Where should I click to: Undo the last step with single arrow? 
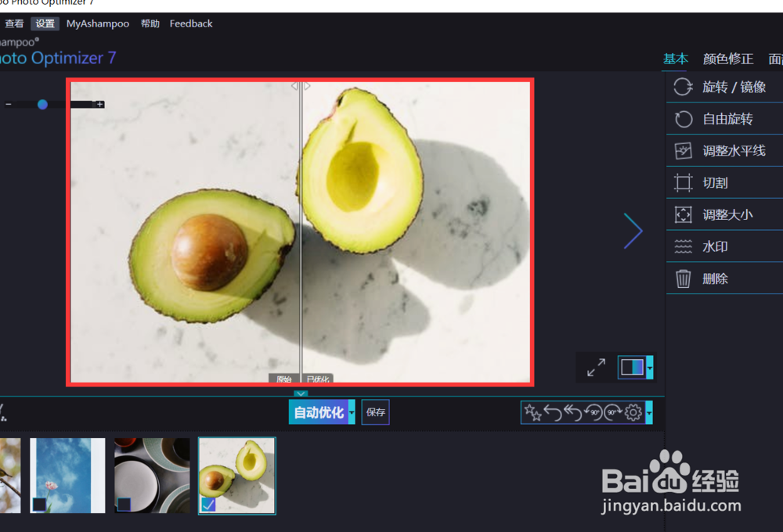pyautogui.click(x=553, y=413)
